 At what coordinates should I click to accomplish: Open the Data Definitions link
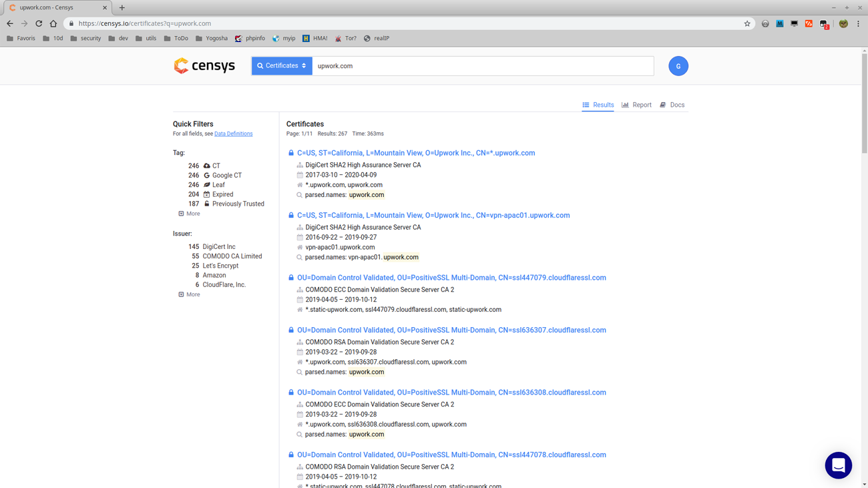click(x=234, y=134)
